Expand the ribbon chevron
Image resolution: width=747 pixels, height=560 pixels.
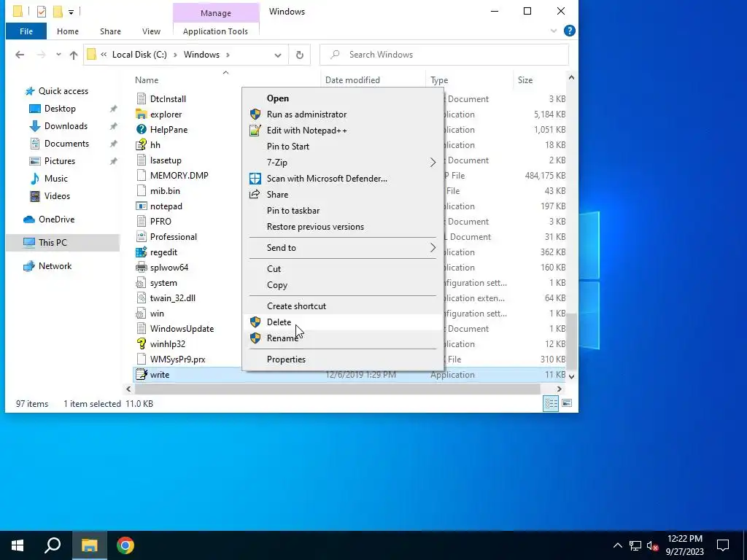(554, 31)
